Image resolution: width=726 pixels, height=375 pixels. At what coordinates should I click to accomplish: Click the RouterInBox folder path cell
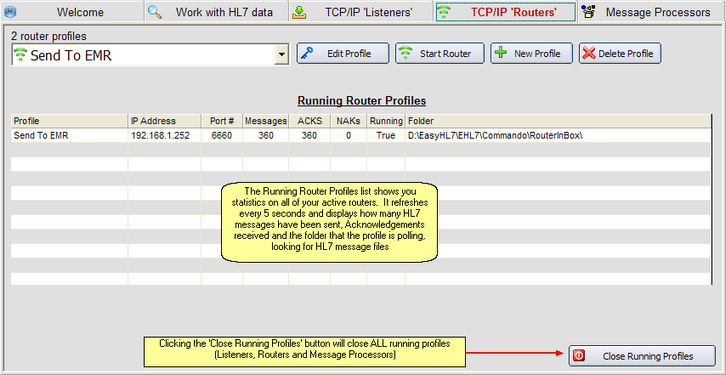click(558, 136)
